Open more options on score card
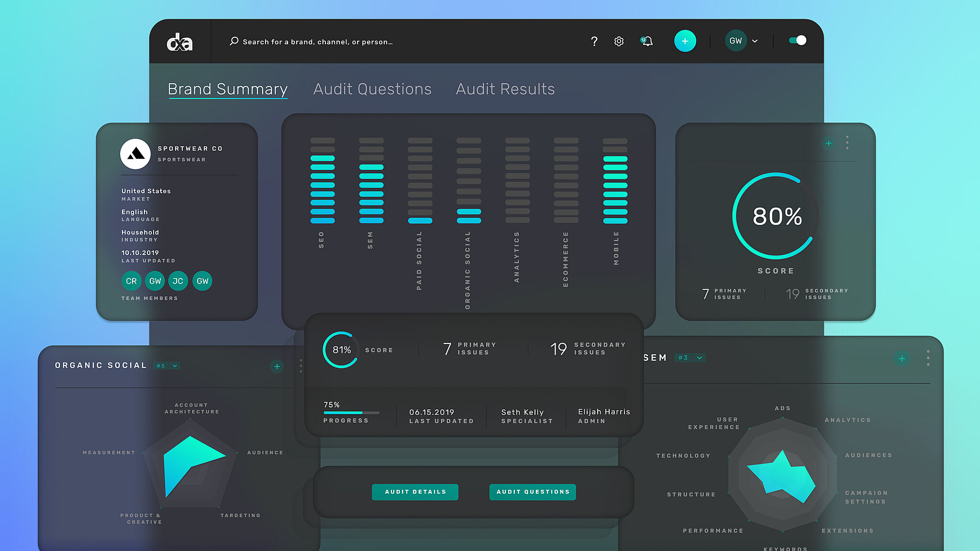The height and width of the screenshot is (551, 980). coord(847,143)
